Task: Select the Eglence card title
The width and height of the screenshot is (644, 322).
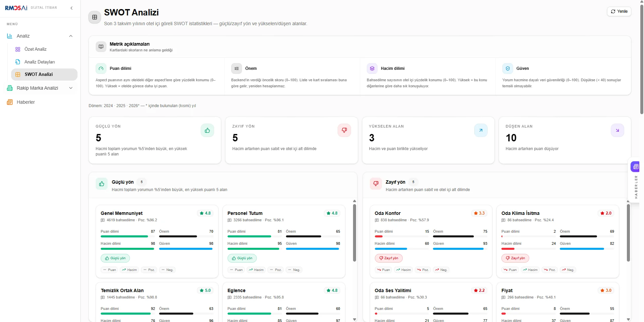Action: click(x=237, y=290)
